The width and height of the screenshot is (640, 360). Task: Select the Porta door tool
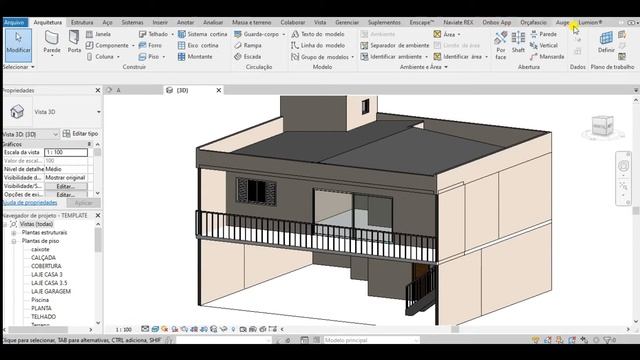coord(74,42)
